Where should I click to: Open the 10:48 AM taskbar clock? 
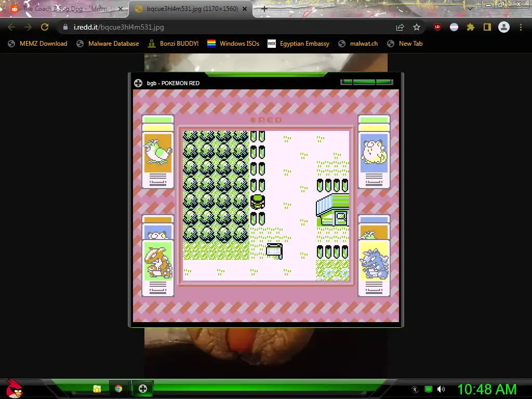coord(487,390)
